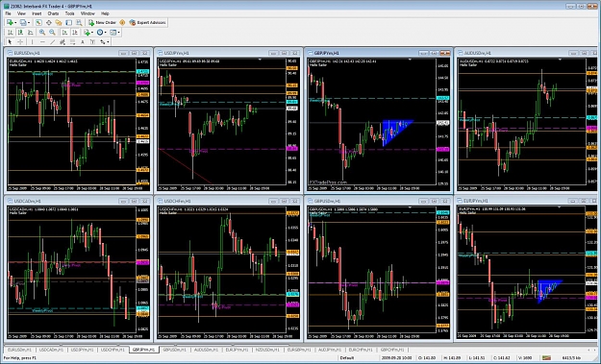Select the Equidistant Channel tool
The image size is (601, 364).
tap(63, 41)
